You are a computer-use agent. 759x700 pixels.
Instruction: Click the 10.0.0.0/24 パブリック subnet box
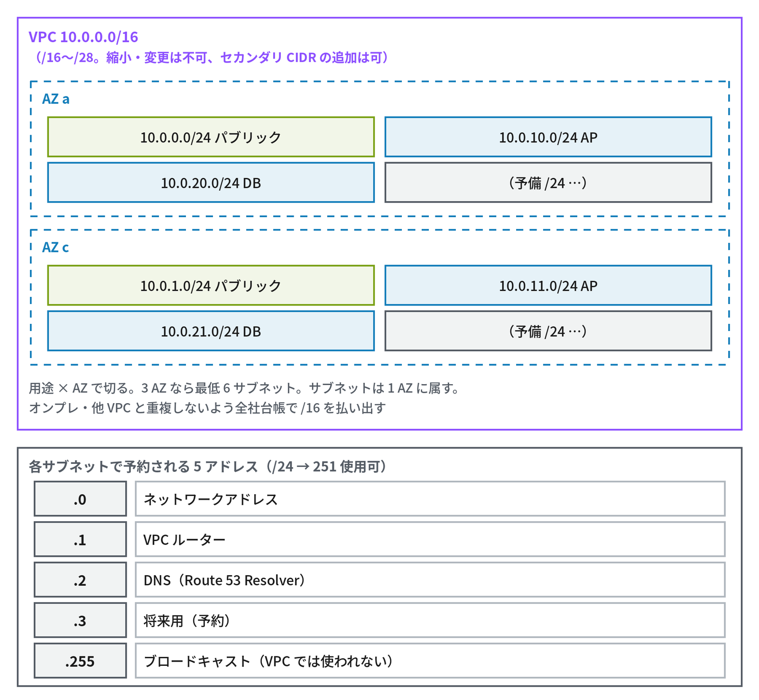click(211, 137)
